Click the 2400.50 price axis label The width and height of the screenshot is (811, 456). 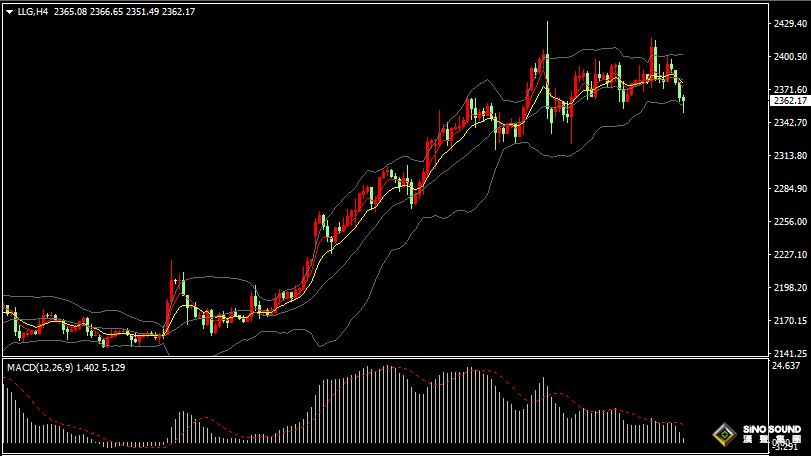coord(790,57)
